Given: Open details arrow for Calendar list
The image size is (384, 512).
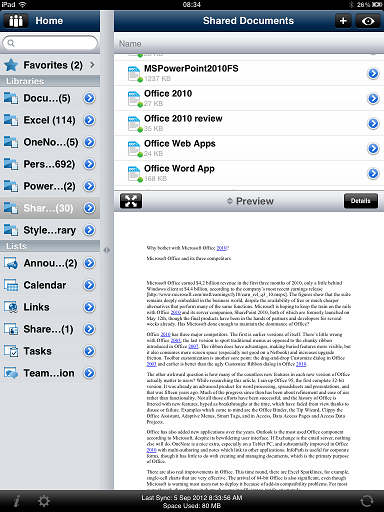Looking at the screenshot, I should (89, 285).
